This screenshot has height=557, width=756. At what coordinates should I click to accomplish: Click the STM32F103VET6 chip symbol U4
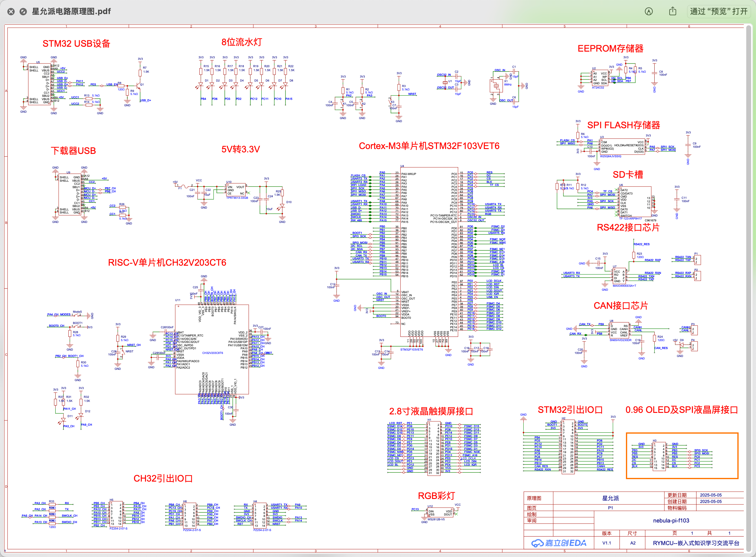[x=429, y=253]
